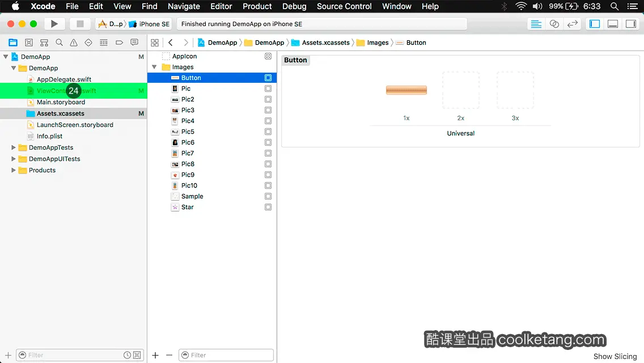
Task: Open the Source Control navigator icon
Action: (29, 43)
